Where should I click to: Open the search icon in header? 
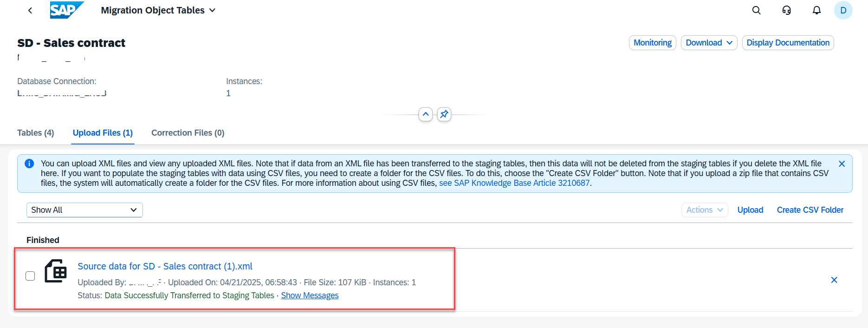[x=757, y=10]
